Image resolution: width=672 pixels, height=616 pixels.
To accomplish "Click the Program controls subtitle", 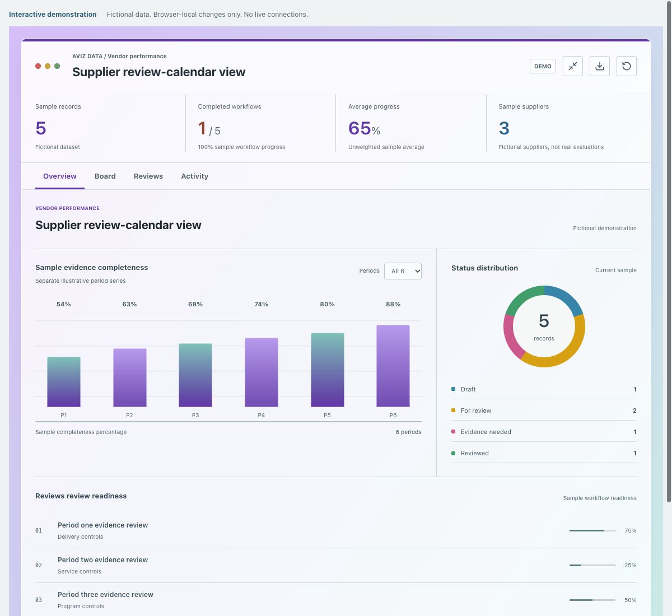I will pyautogui.click(x=81, y=606).
